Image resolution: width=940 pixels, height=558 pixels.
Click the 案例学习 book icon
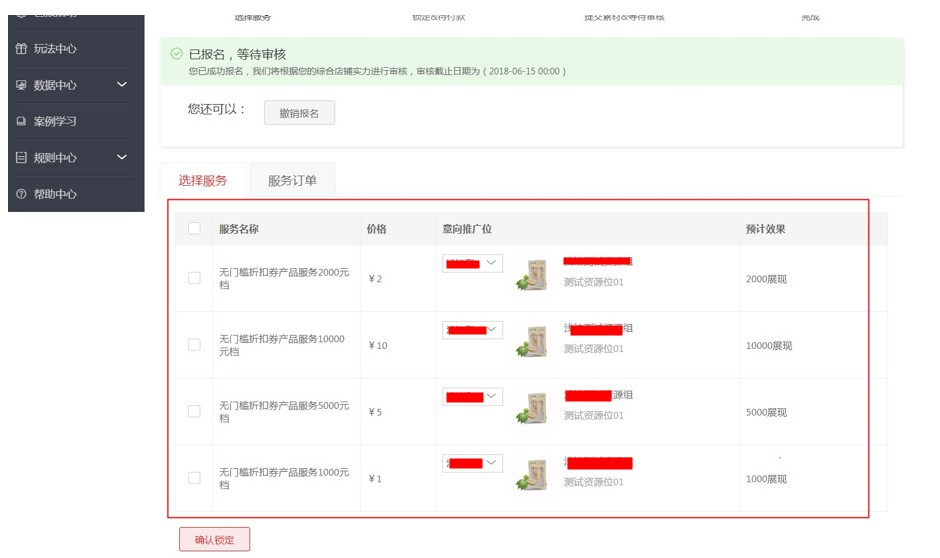pos(21,122)
